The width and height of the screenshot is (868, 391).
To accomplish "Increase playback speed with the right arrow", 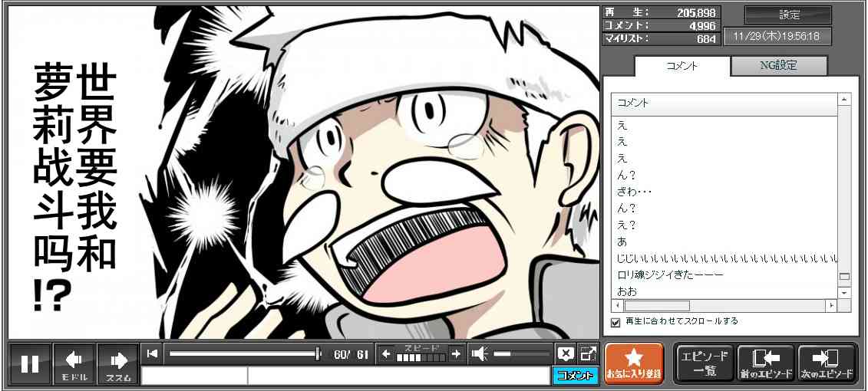I will tap(456, 353).
